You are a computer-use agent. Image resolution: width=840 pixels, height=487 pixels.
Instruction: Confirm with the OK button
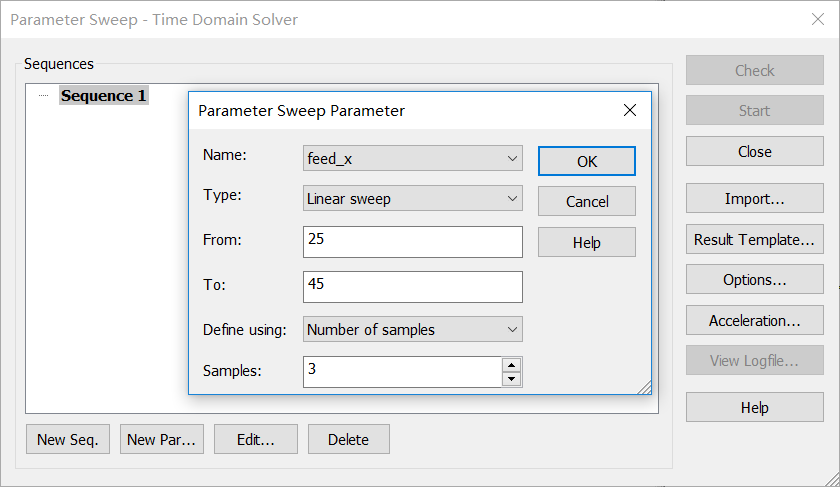point(587,161)
